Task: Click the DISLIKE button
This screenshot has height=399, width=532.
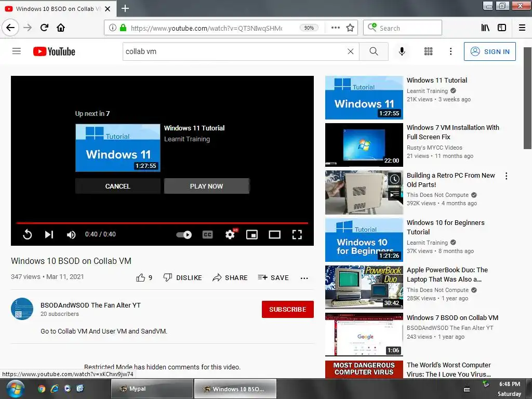Action: tap(182, 277)
